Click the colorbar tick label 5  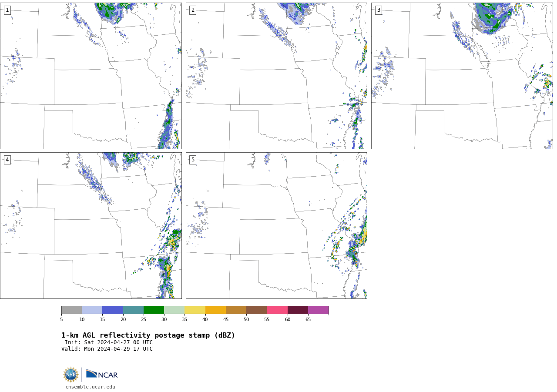(61, 320)
